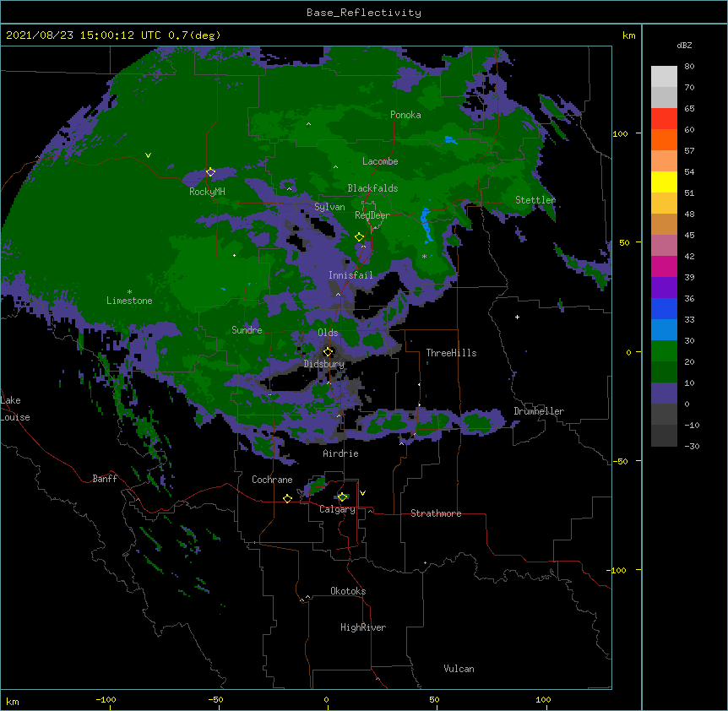Click the km unit label beside the timestamp row

coord(628,35)
